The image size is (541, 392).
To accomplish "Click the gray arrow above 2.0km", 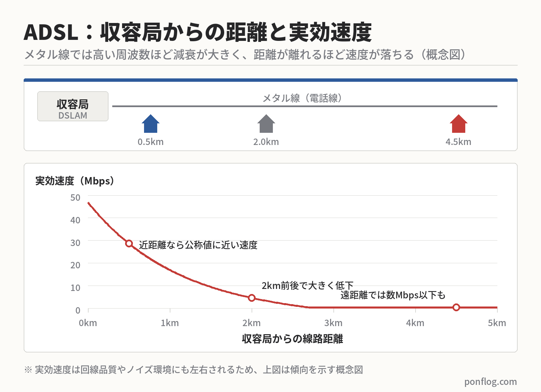I will pos(266,124).
